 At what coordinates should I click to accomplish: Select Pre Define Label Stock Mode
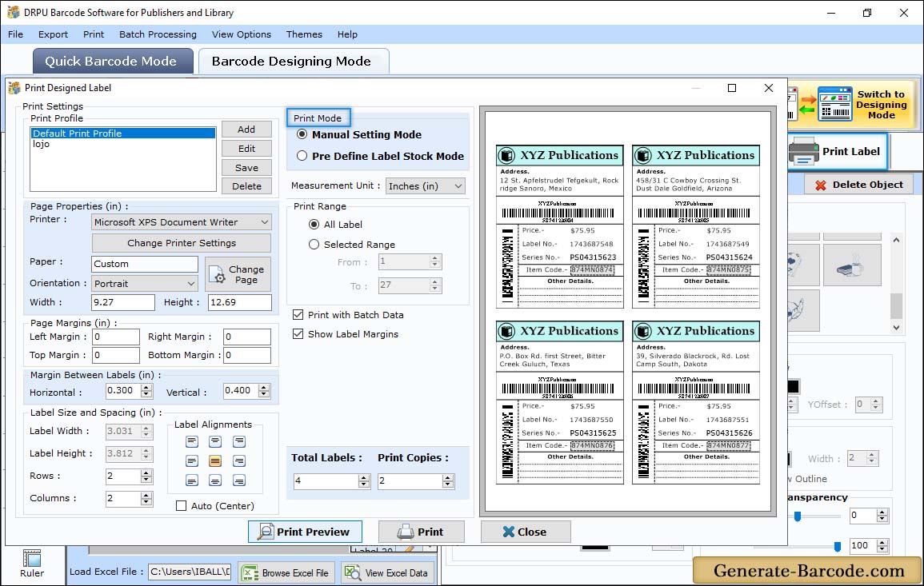(302, 156)
